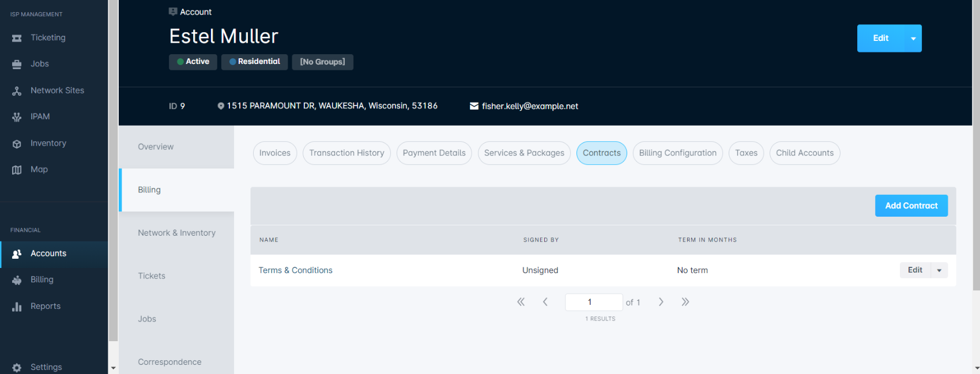
Task: Go to first page of results
Action: (x=521, y=302)
